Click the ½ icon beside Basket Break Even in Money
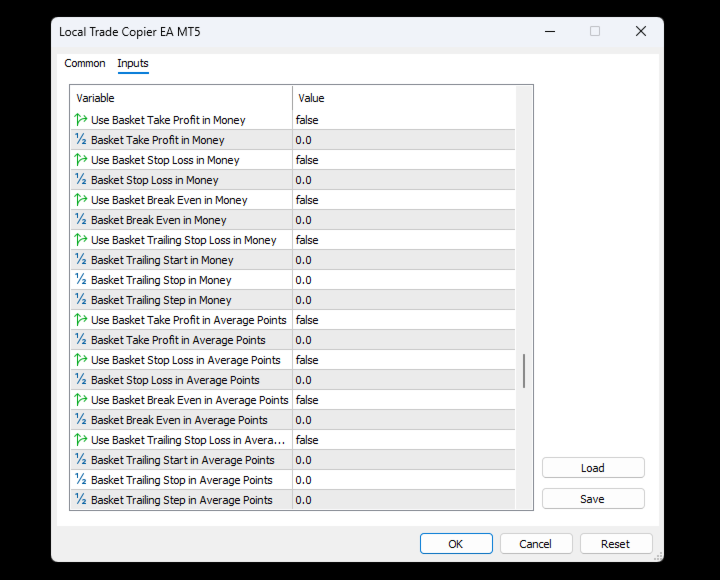 click(x=81, y=220)
